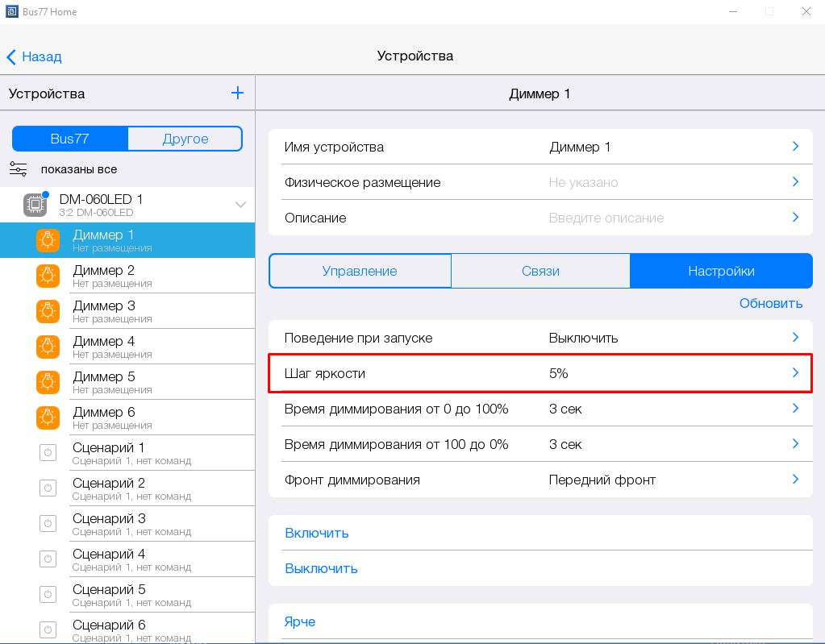Open the Шаг яркости setting
Viewport: 825px width, 644px height.
(540, 373)
